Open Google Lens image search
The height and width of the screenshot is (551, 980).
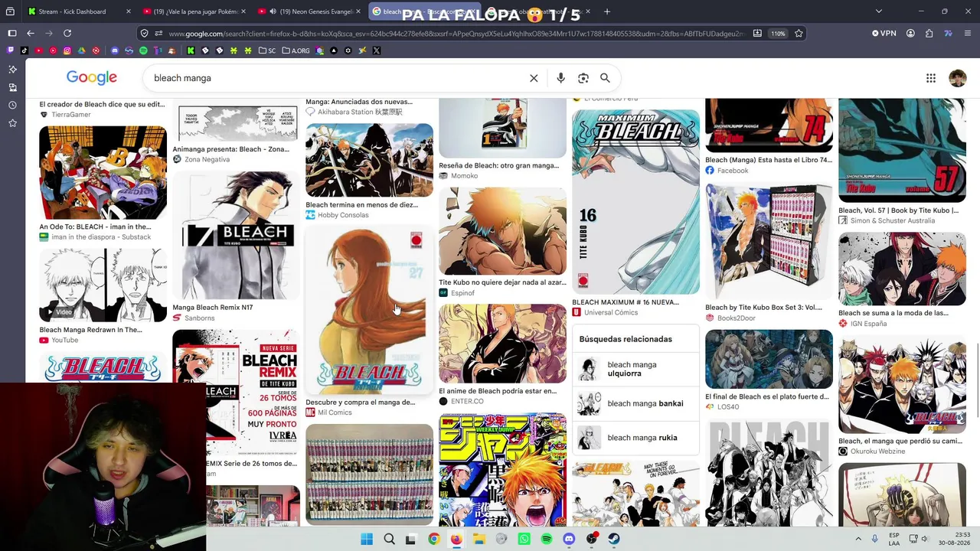pyautogui.click(x=583, y=78)
